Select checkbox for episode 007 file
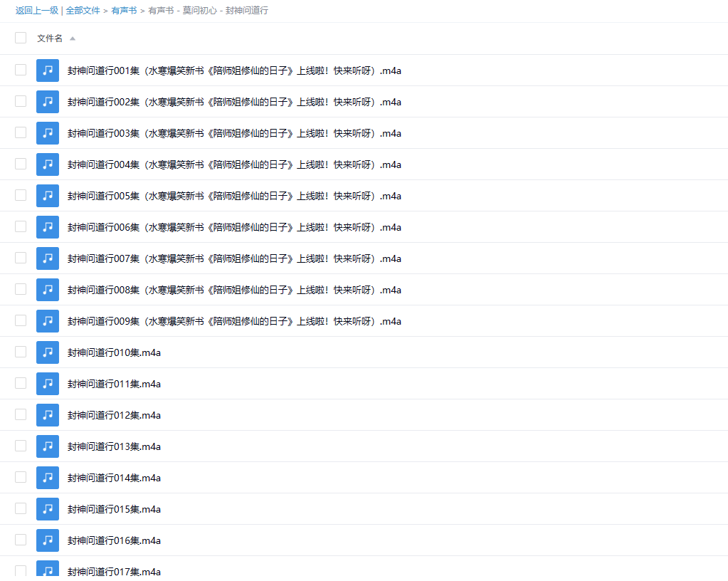Screen dimensions: 728x581 (x=21, y=258)
